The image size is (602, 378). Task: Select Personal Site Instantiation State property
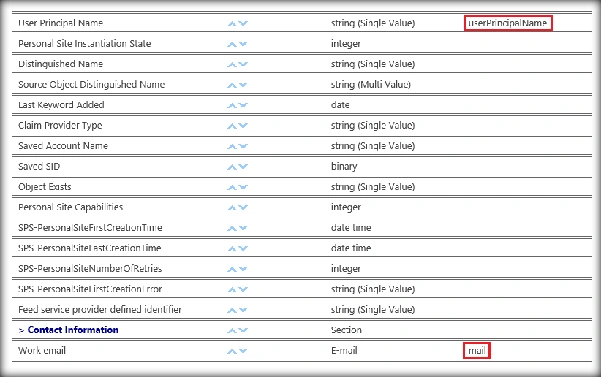pos(84,43)
